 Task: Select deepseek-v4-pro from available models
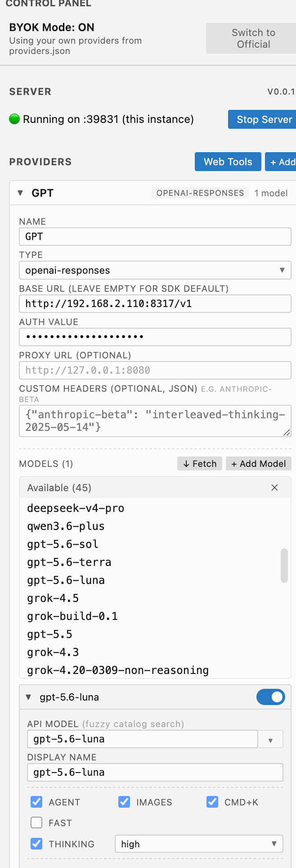155,508
